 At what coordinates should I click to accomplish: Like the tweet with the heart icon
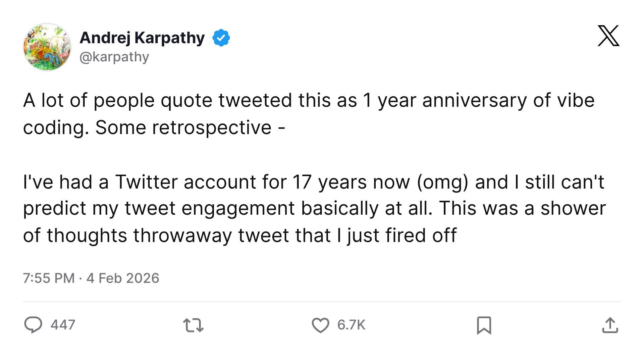320,325
